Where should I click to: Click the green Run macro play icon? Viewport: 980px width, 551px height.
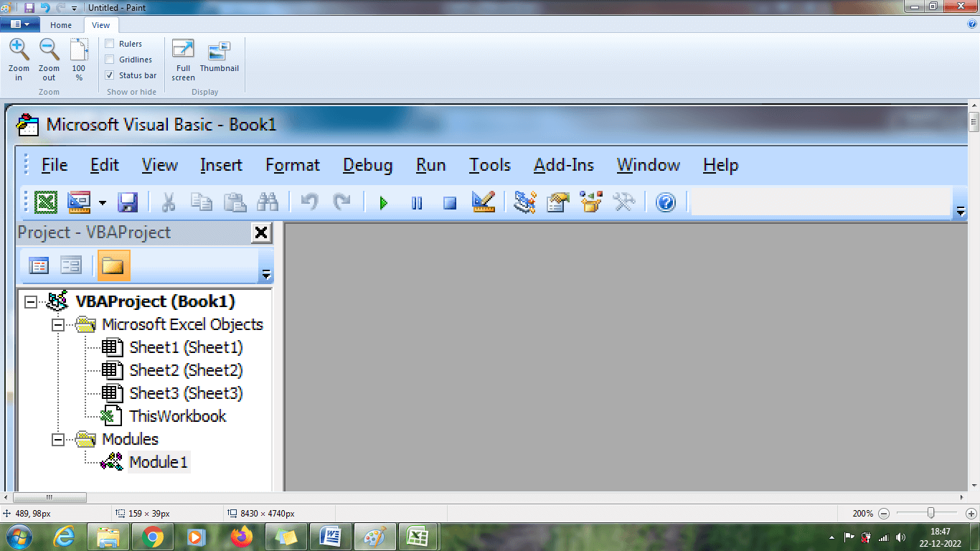384,203
